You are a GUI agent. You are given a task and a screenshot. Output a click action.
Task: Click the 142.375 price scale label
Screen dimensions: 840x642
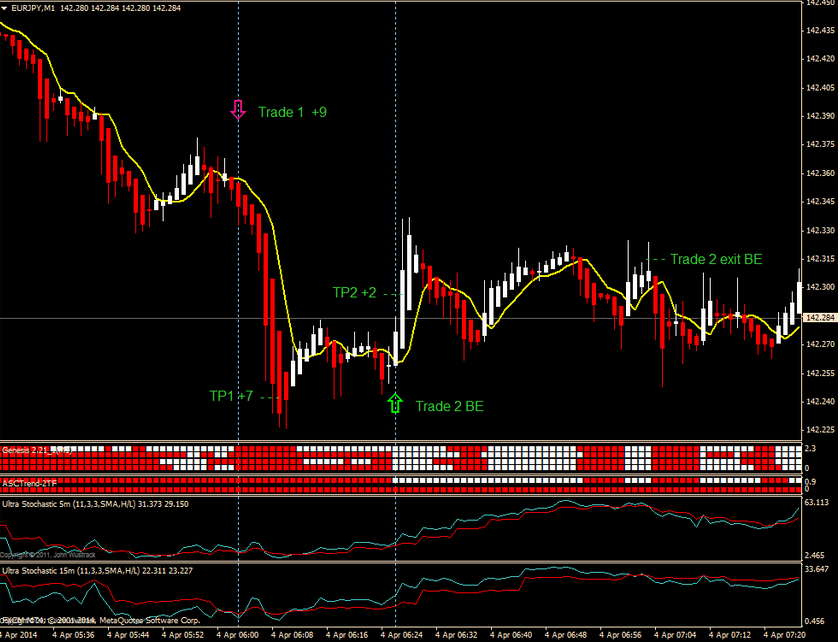820,144
